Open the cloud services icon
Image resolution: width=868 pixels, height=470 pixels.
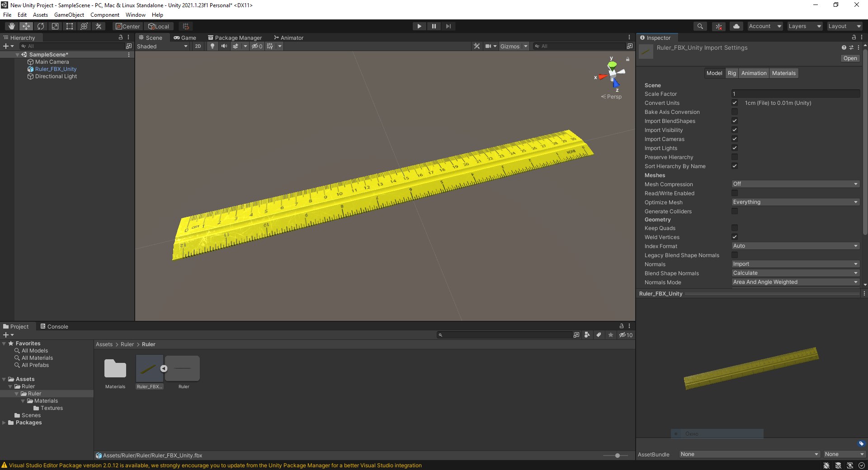(x=736, y=26)
